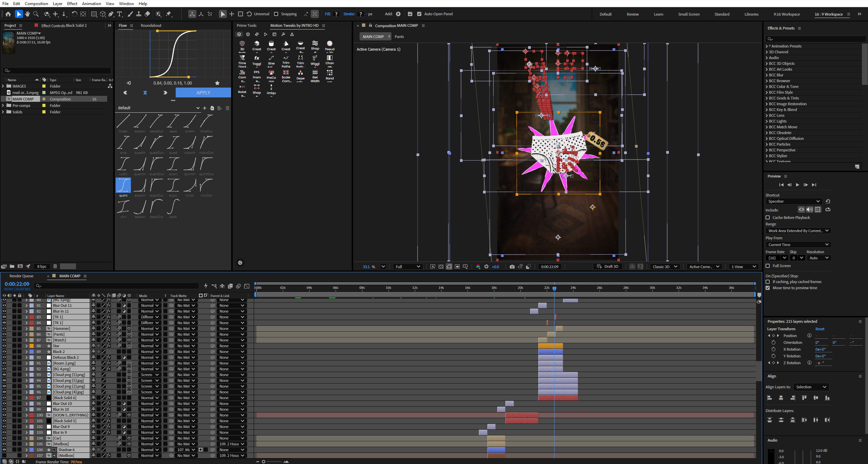
Task: Take a snapshot with the camera icon
Action: (512, 266)
